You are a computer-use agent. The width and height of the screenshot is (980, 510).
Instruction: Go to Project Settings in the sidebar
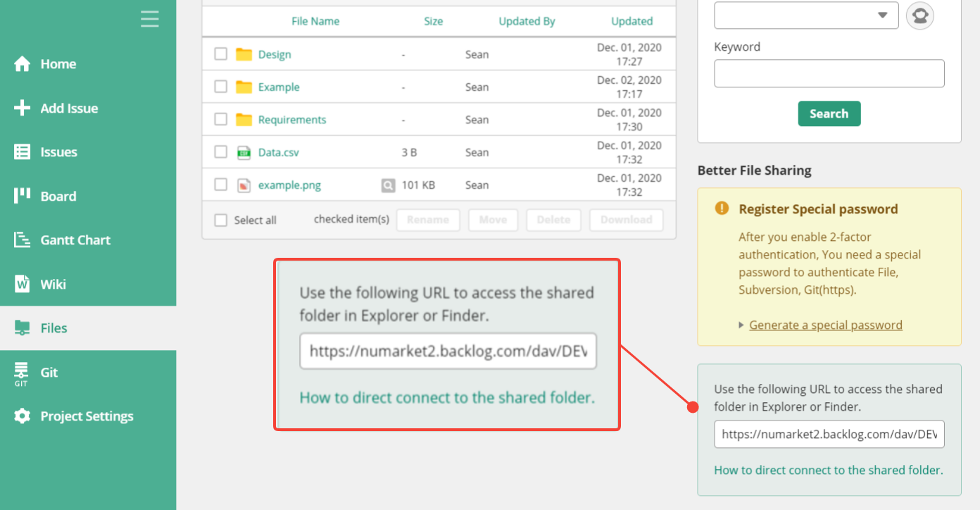coord(87,416)
